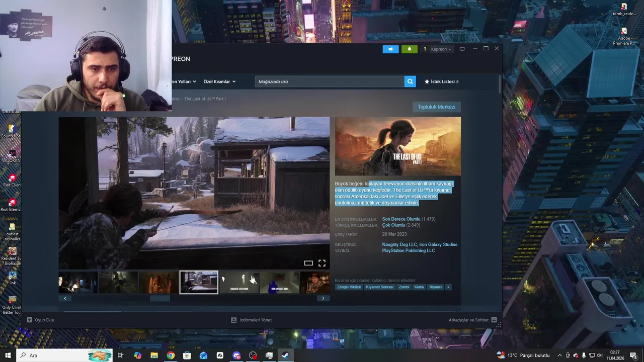Open Outlook from the taskbar

(203, 355)
